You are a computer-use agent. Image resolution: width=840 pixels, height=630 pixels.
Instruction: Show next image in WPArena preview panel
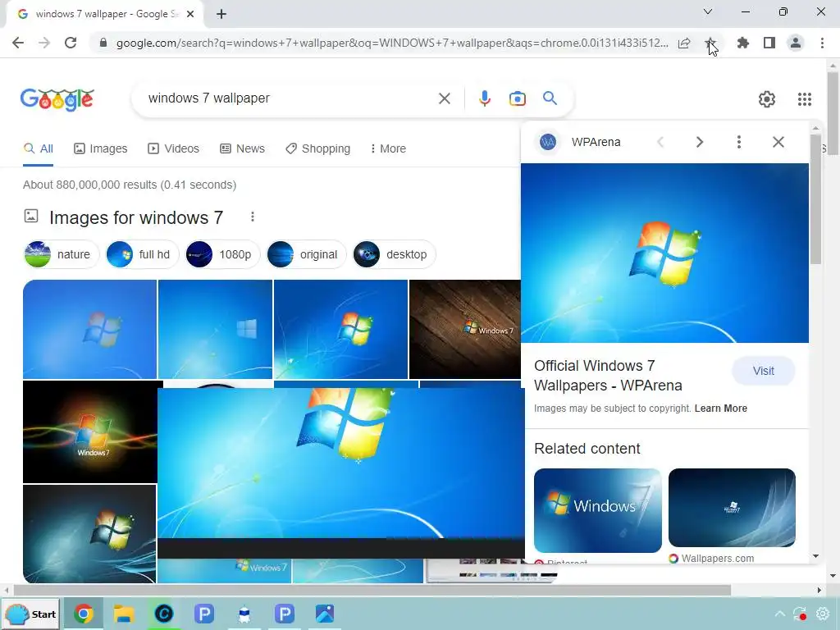699,142
